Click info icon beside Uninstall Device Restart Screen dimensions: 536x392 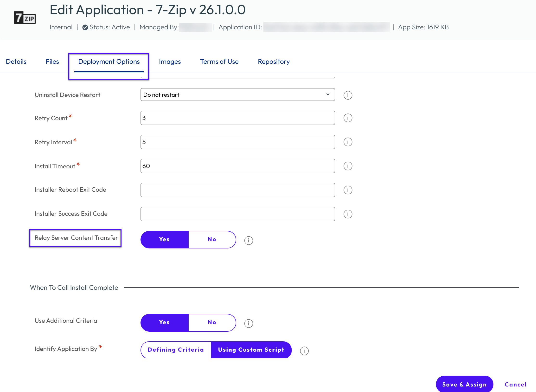348,95
